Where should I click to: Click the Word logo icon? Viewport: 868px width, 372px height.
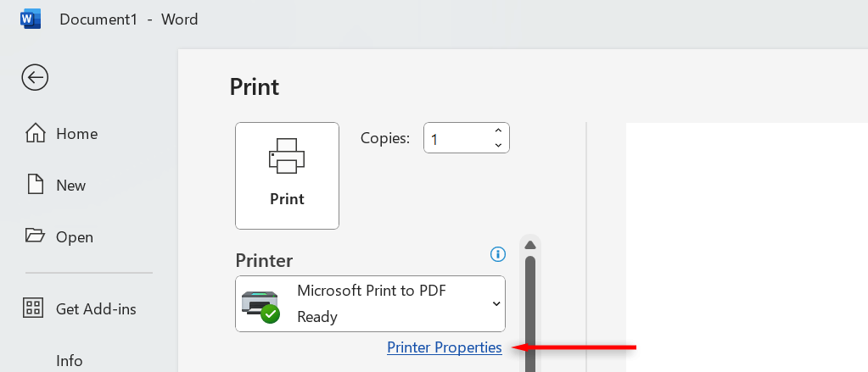[x=31, y=19]
